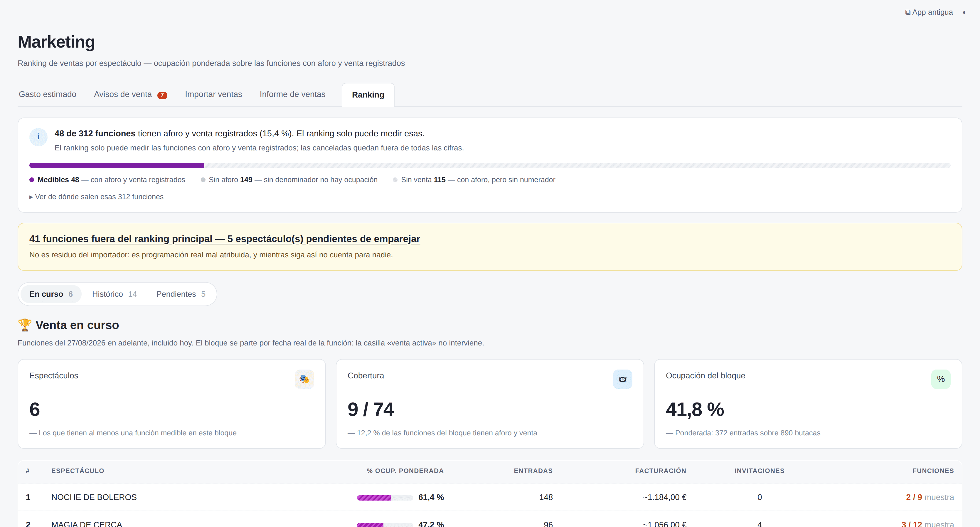This screenshot has width=980, height=527.
Task: Click the # column header
Action: (x=28, y=471)
